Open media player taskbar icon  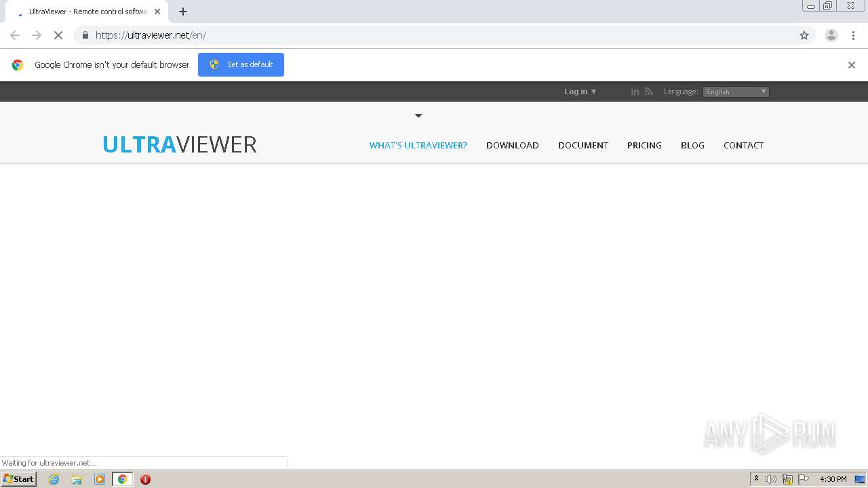(x=100, y=479)
